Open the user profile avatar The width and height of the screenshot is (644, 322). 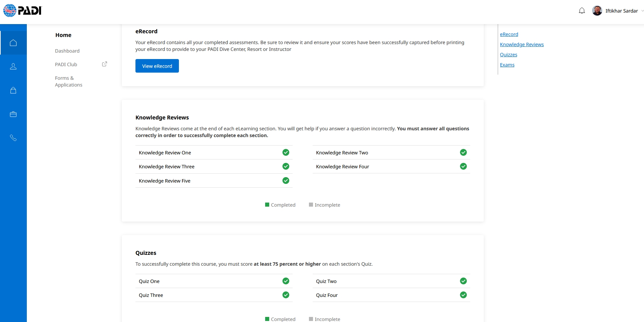(597, 11)
